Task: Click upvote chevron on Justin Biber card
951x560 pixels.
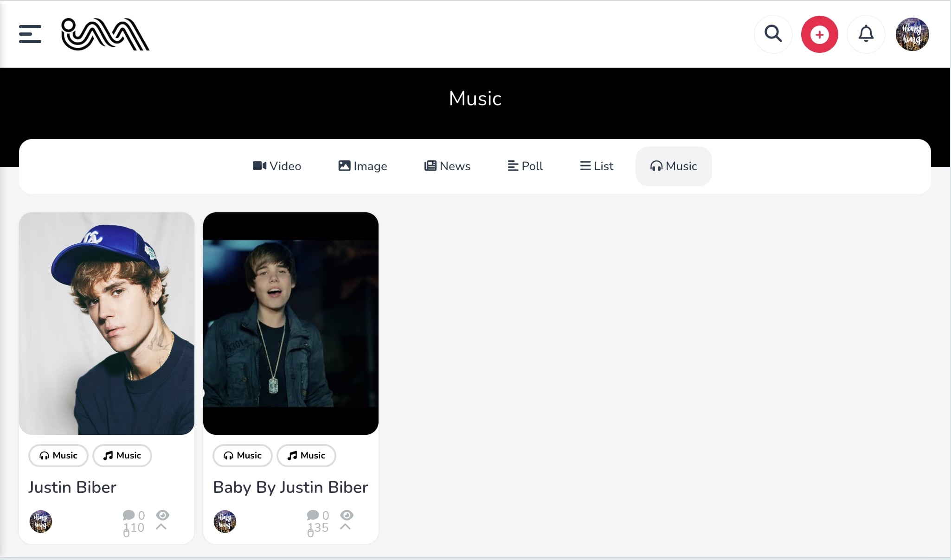Action: [x=161, y=527]
